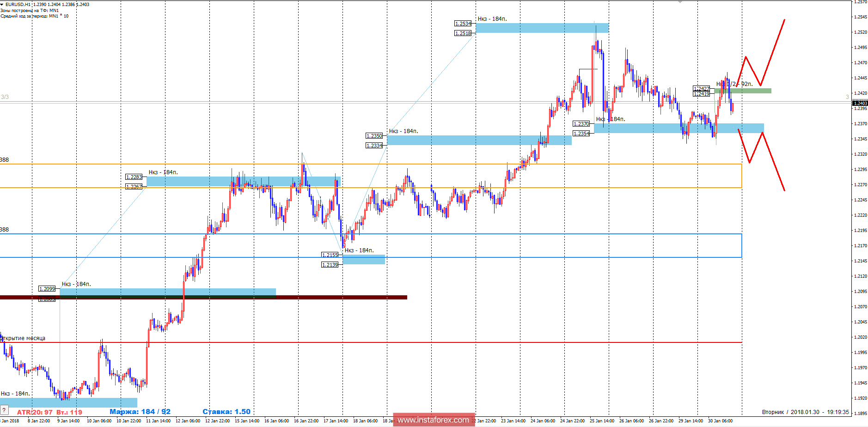Click the 'Открытие месяца' line label
The height and width of the screenshot is (427, 868).
22,338
